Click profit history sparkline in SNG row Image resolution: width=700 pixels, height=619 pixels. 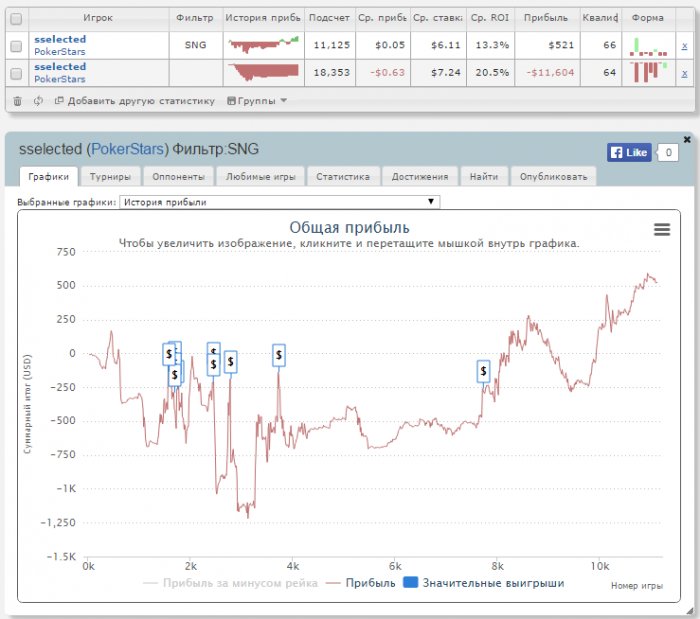pyautogui.click(x=263, y=45)
